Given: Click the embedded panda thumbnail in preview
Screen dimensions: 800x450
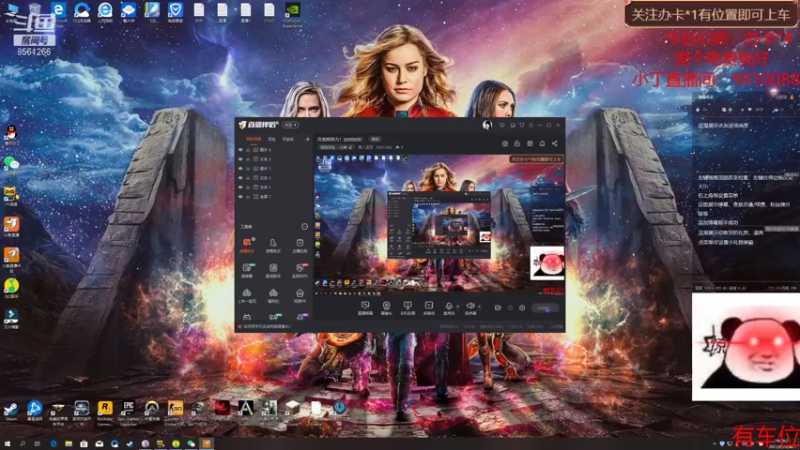Looking at the screenshot, I should coord(547,263).
